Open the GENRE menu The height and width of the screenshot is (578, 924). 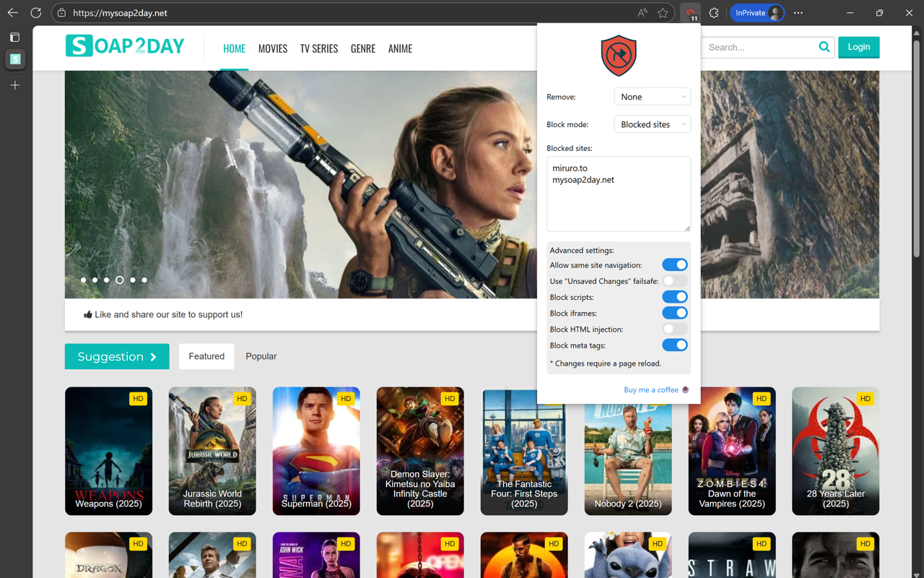pos(363,48)
